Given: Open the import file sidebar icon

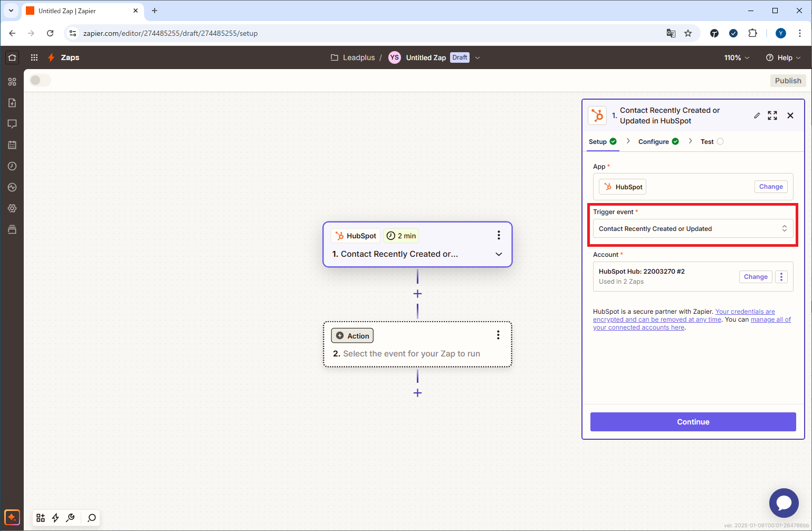Looking at the screenshot, I should click(x=12, y=103).
